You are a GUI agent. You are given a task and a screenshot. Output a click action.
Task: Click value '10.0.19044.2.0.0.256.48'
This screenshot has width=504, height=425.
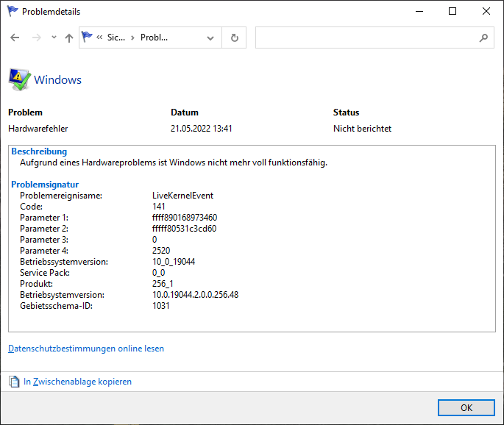[x=196, y=295]
